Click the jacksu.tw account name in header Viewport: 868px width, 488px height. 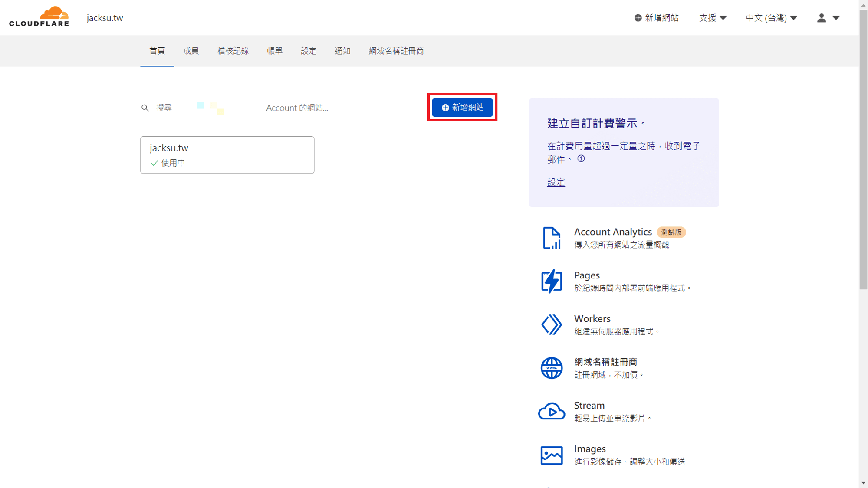(105, 18)
